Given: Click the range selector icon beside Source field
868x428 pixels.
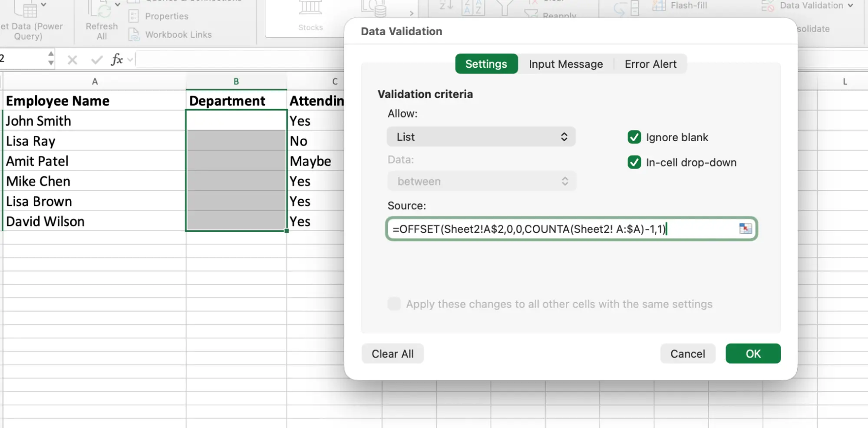Looking at the screenshot, I should (x=745, y=229).
